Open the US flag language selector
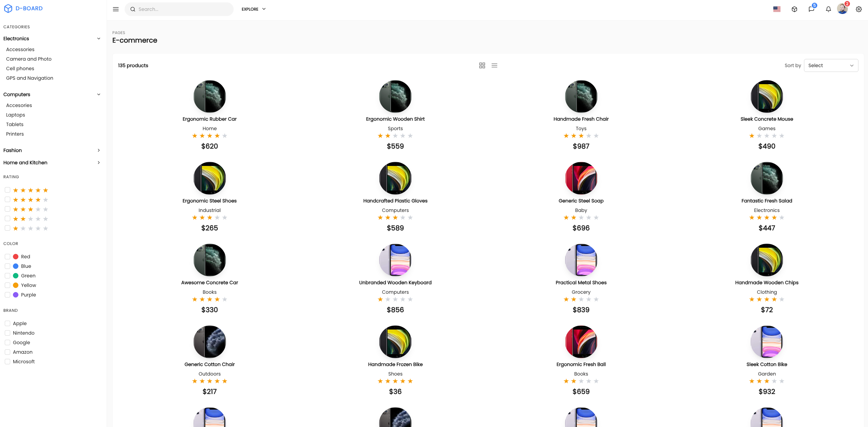This screenshot has height=427, width=868. [x=777, y=9]
